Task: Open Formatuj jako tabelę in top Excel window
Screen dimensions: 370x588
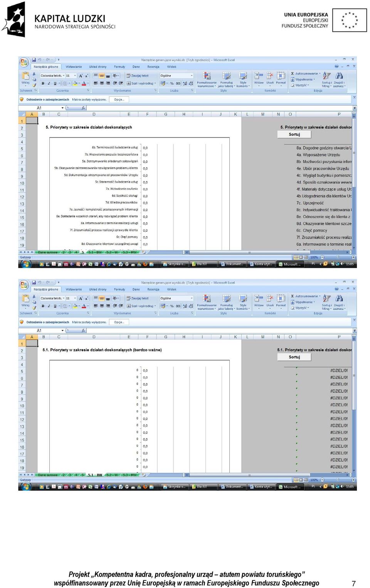Action: click(x=226, y=80)
